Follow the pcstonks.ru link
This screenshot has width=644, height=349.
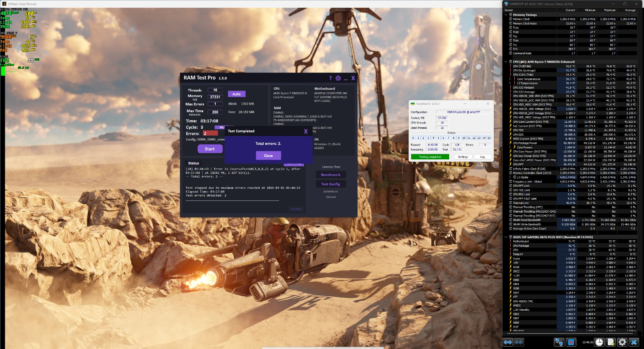pyautogui.click(x=331, y=192)
